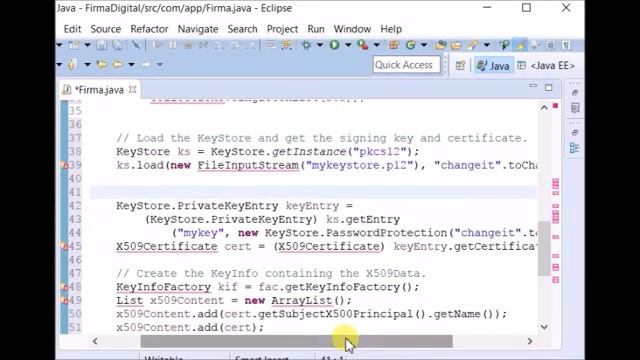
Task: Close the Firma.java editor tab
Action: click(x=132, y=89)
